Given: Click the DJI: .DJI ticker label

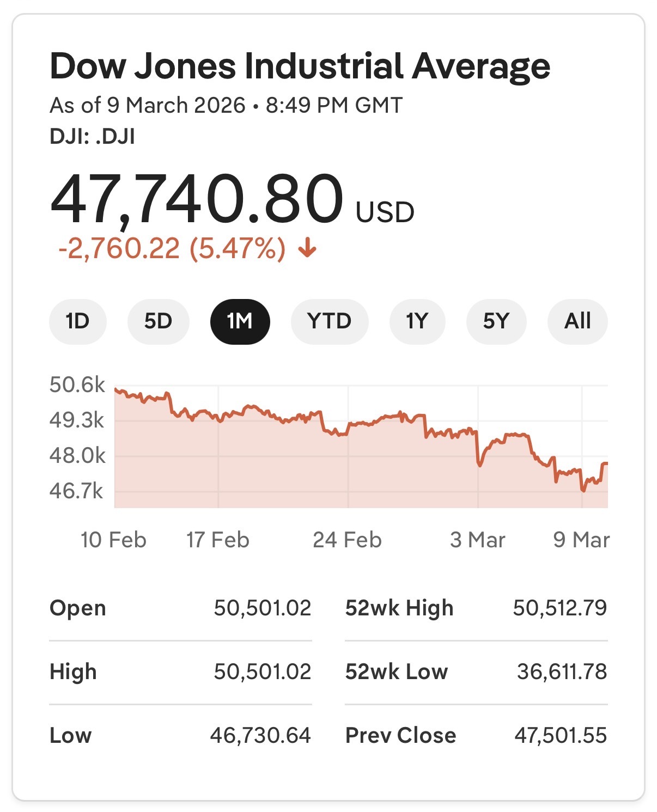Looking at the screenshot, I should 92,136.
